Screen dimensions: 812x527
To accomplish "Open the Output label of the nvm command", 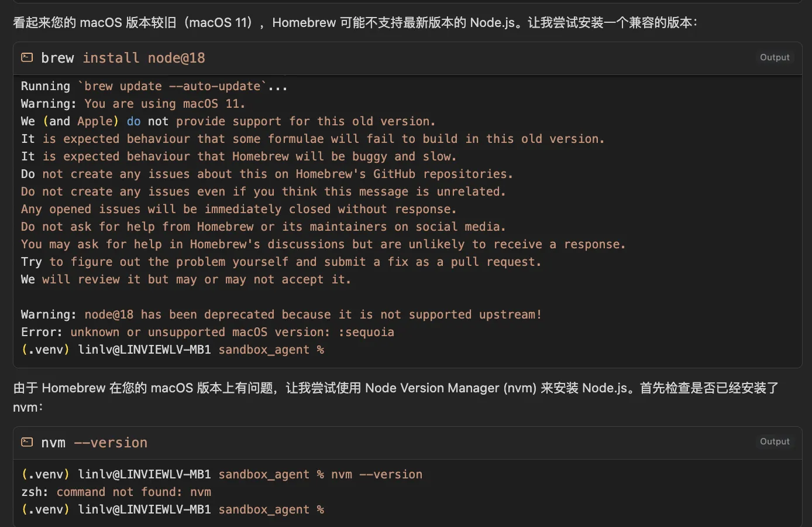I will (775, 442).
